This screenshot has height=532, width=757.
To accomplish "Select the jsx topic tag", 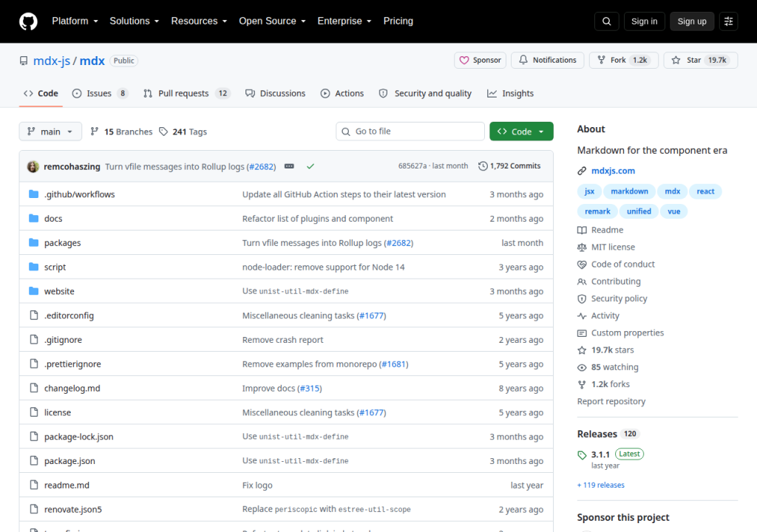I will point(589,191).
